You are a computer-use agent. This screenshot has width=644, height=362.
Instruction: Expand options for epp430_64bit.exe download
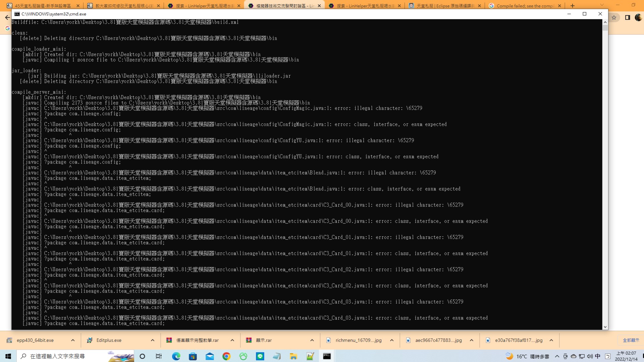tap(73, 340)
